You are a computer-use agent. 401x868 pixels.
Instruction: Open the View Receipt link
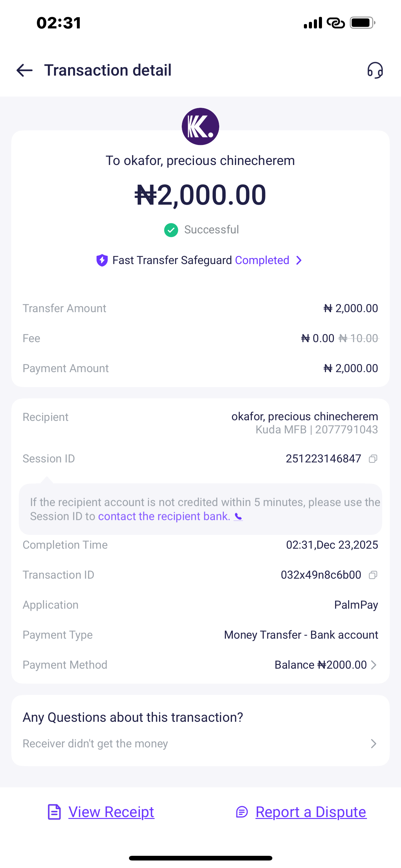111,812
